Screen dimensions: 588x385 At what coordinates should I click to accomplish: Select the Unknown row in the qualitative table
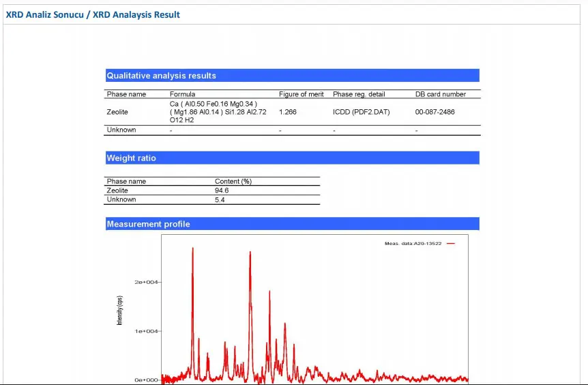pyautogui.click(x=292, y=130)
